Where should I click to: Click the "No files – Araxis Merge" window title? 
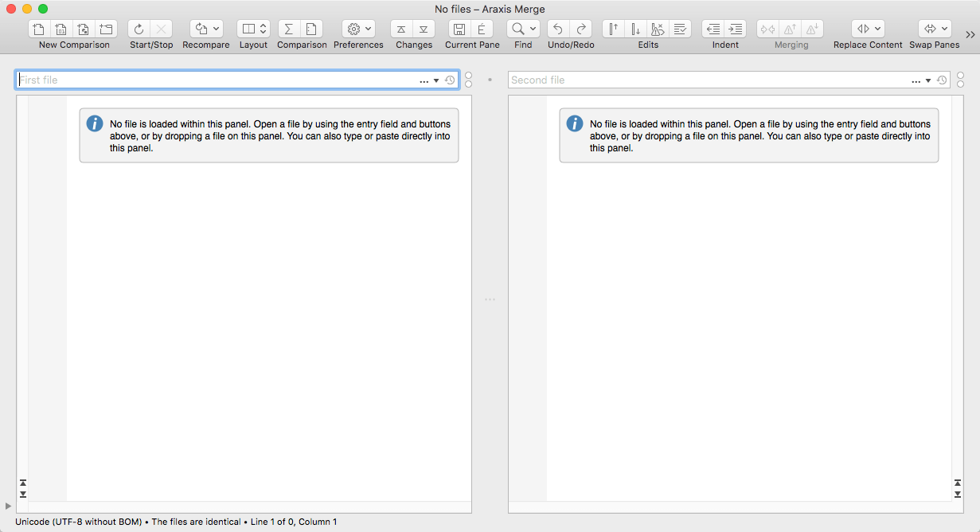click(x=490, y=9)
